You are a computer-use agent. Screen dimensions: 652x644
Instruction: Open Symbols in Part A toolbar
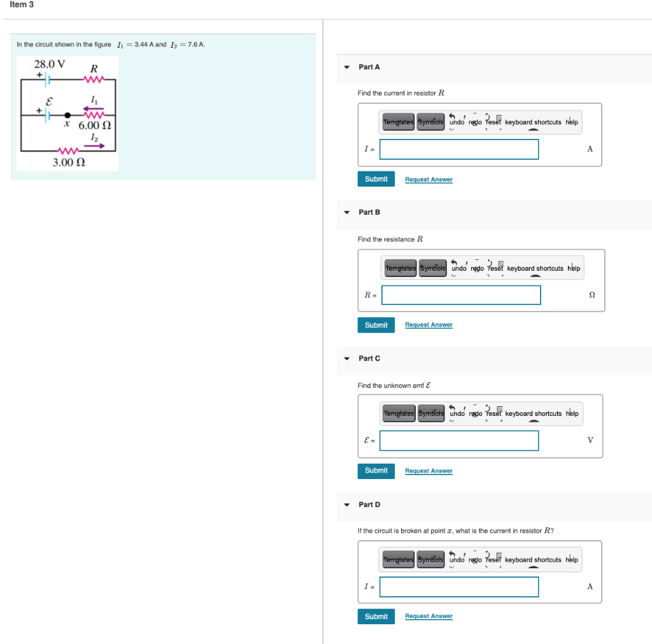[x=430, y=122]
